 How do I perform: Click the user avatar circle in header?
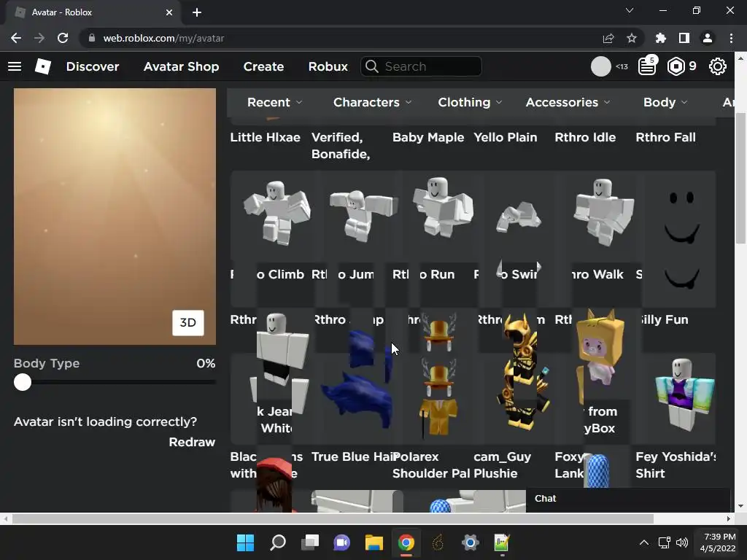point(601,66)
